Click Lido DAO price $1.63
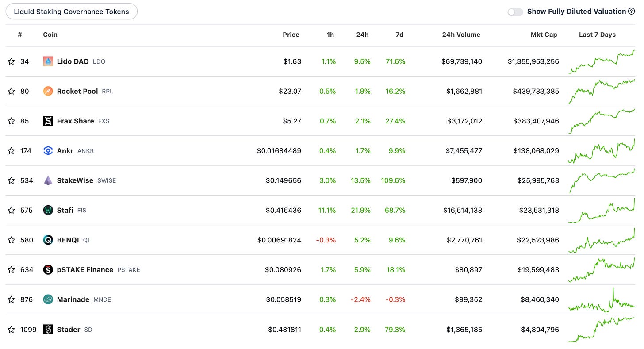644x349 pixels. [292, 61]
